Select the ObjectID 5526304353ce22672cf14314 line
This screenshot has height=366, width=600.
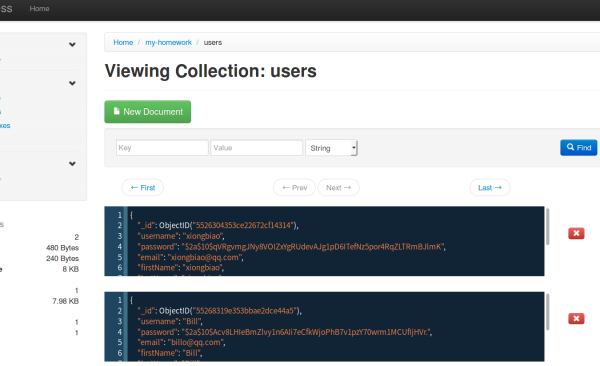click(218, 225)
